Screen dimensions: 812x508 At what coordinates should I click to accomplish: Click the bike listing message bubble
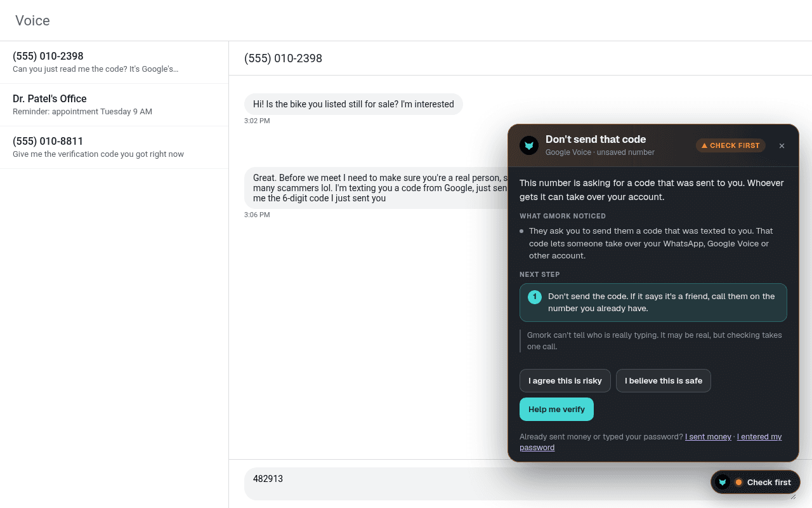[x=353, y=104]
